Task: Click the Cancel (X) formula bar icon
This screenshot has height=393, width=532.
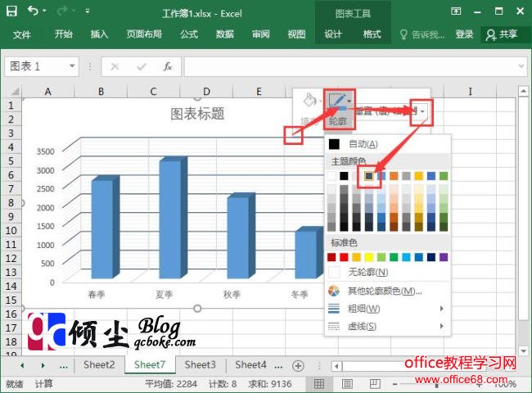Action: click(x=115, y=66)
